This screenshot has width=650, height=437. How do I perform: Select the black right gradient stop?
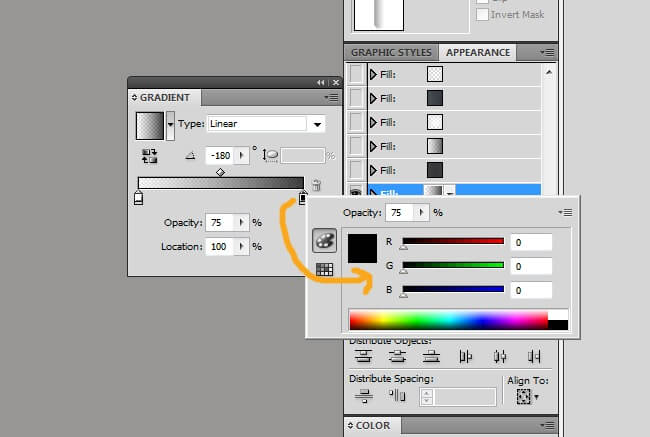302,199
